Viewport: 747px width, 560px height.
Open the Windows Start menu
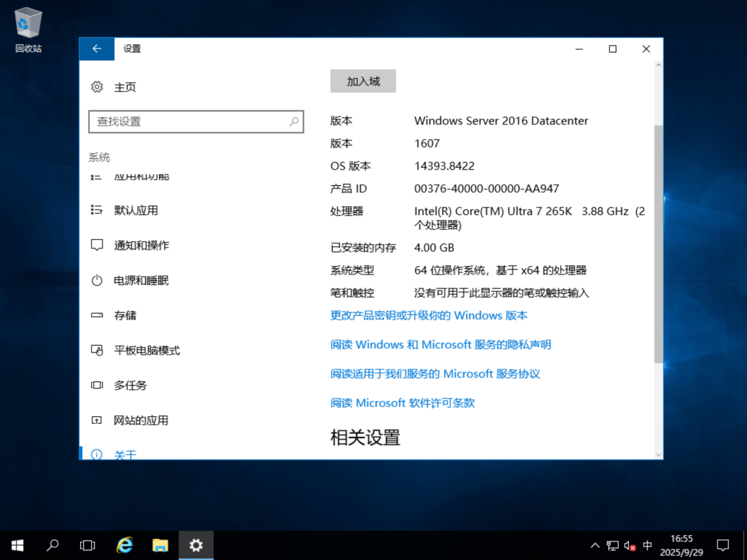[x=17, y=545]
